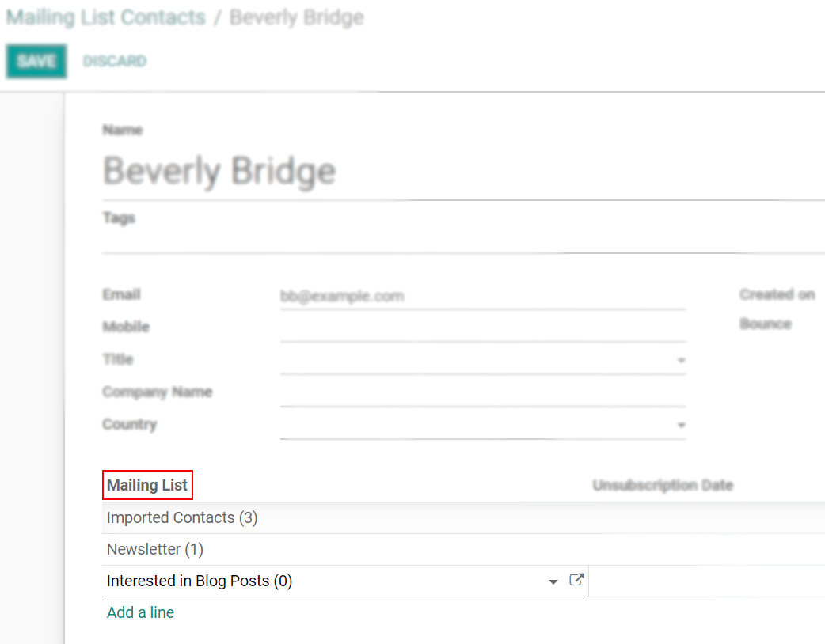The height and width of the screenshot is (644, 825).
Task: Expand the Interested in Blog Posts dropdown arrow
Action: coord(553,582)
